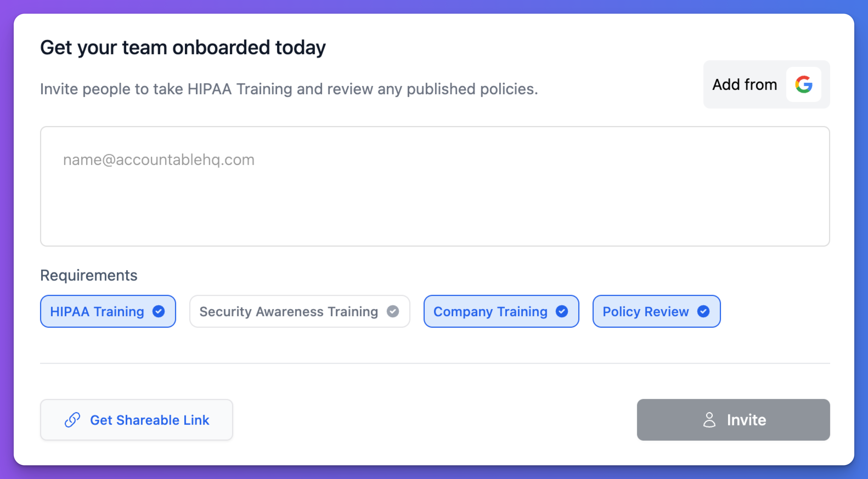Click the name@accountablehq.com placeholder text
This screenshot has width=868, height=479.
click(x=159, y=159)
